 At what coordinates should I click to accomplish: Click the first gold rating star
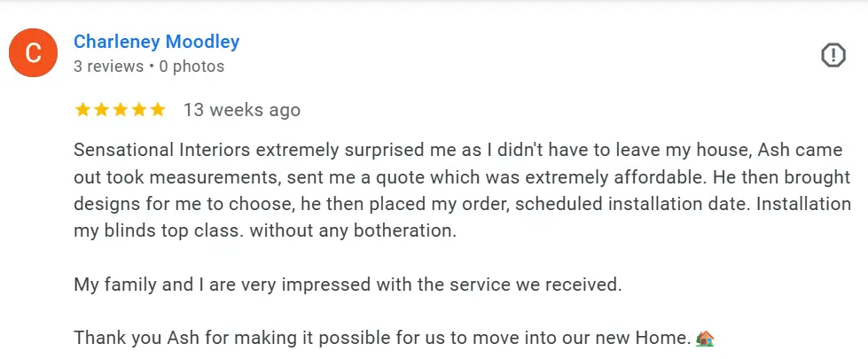(82, 110)
